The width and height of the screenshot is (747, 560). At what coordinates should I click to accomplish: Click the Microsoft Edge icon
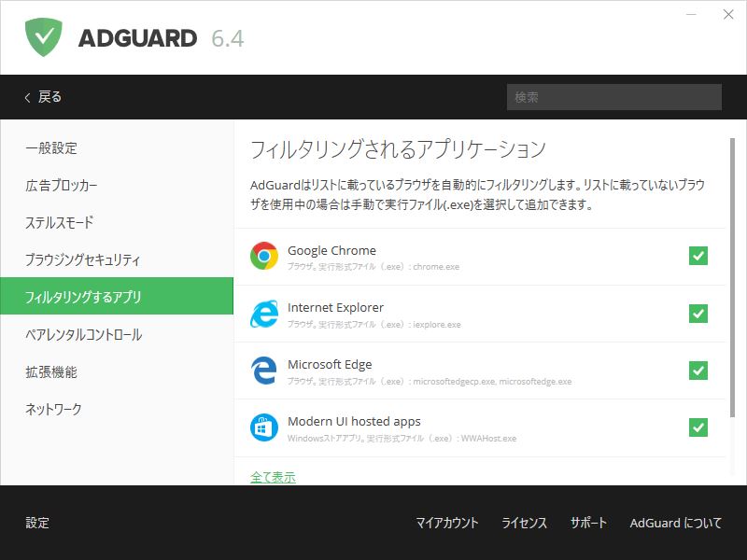(264, 370)
